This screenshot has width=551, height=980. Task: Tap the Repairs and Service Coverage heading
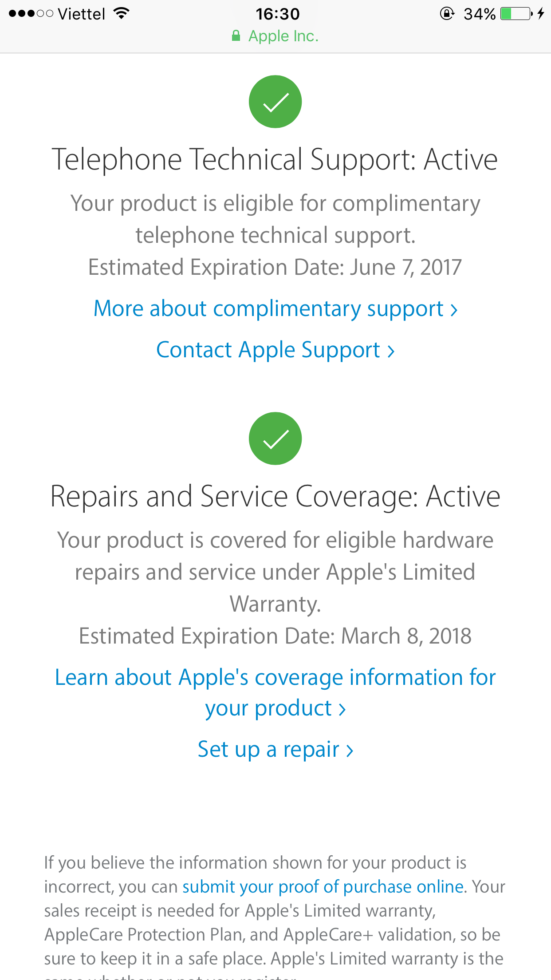275,496
